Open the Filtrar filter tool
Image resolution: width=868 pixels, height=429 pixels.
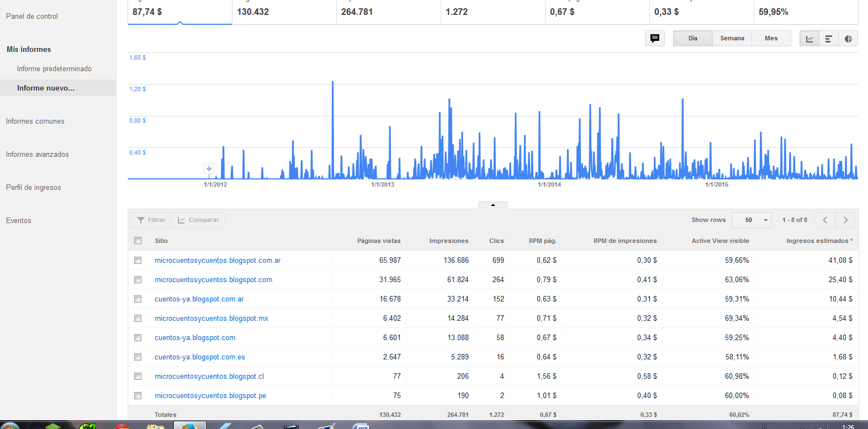click(151, 220)
